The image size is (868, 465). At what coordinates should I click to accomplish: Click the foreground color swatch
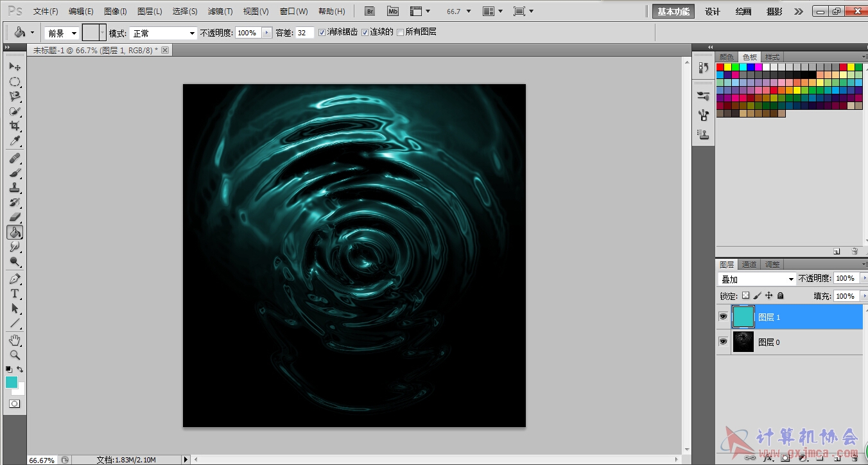[11, 382]
